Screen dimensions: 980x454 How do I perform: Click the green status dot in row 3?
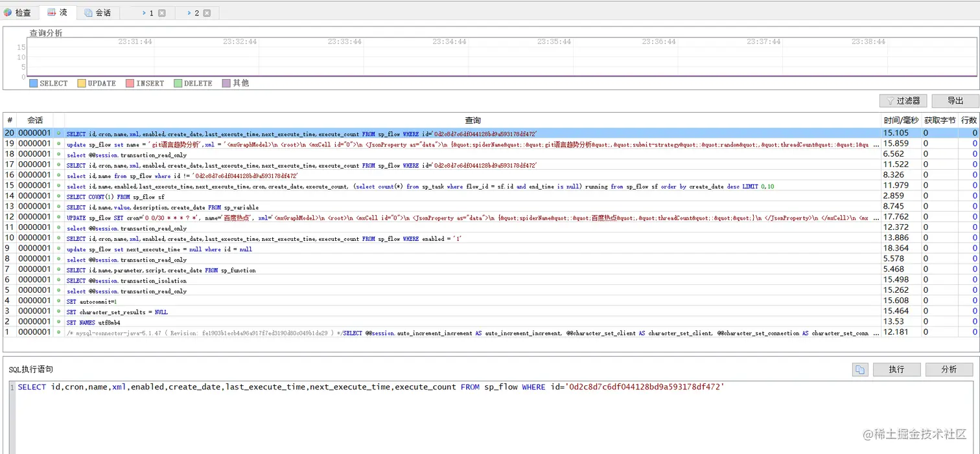[59, 312]
